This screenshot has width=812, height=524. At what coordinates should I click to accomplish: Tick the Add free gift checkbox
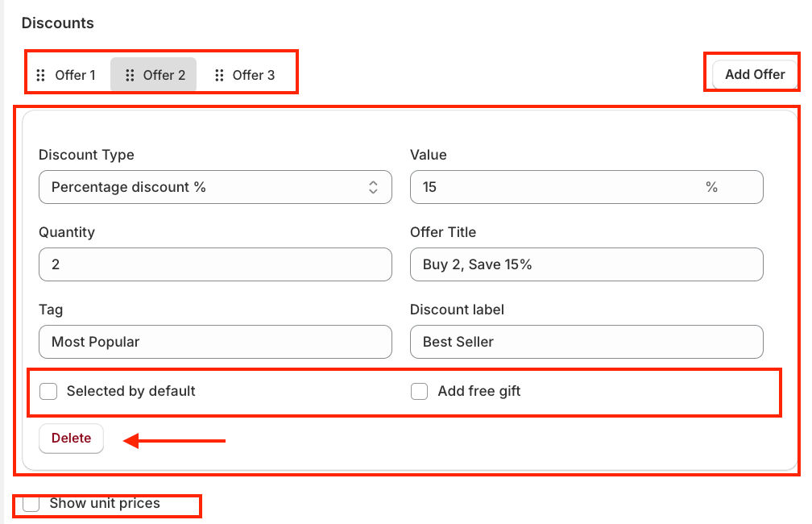(419, 392)
